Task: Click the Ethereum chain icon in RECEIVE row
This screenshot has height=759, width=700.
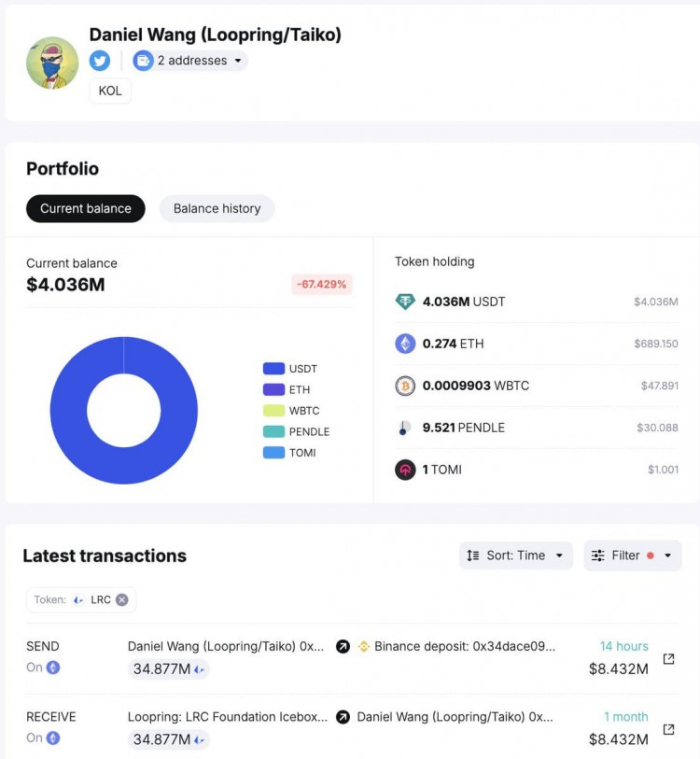Action: point(53,738)
